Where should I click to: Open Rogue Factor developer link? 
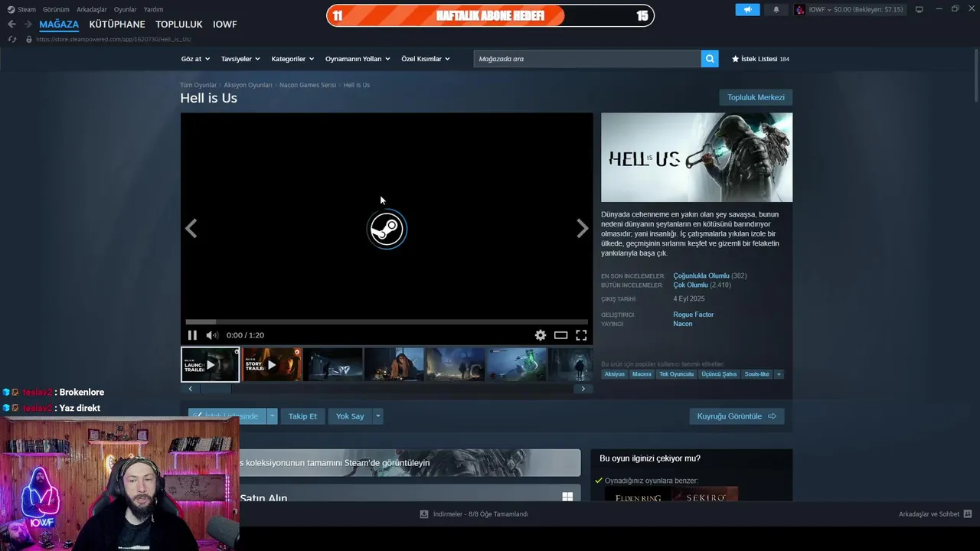pos(694,315)
